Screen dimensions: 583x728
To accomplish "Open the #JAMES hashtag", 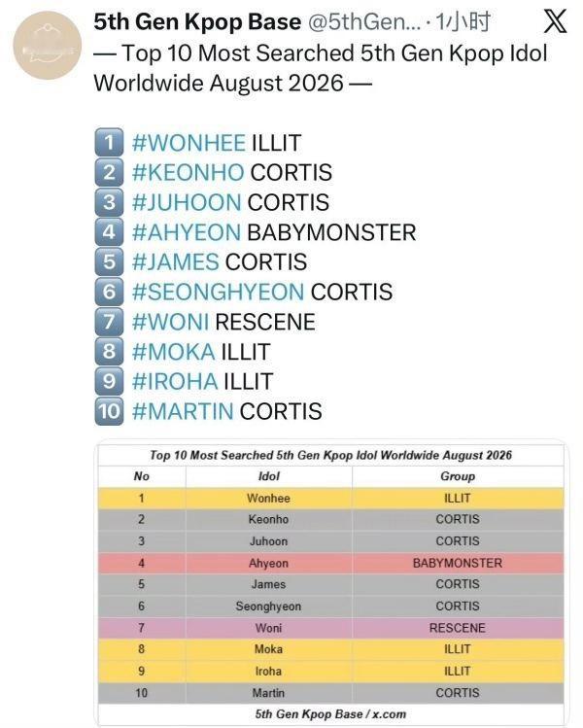I will click(x=175, y=261).
